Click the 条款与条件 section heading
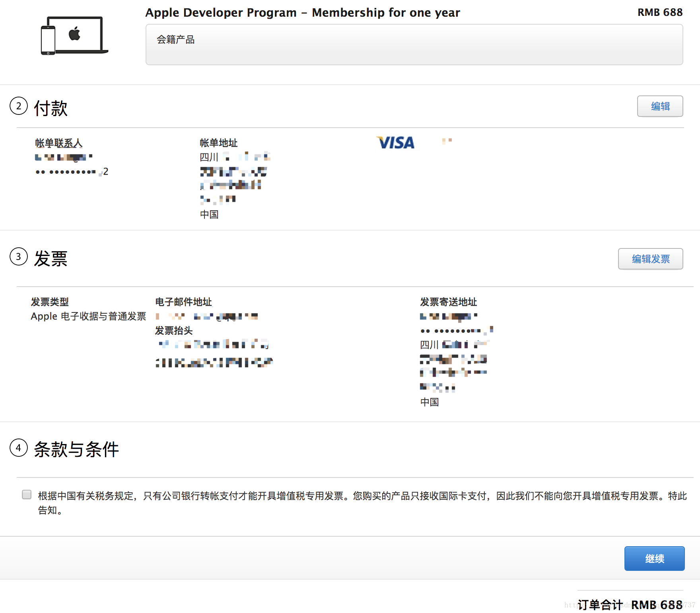Viewport: 700px width, 613px height. (x=76, y=449)
